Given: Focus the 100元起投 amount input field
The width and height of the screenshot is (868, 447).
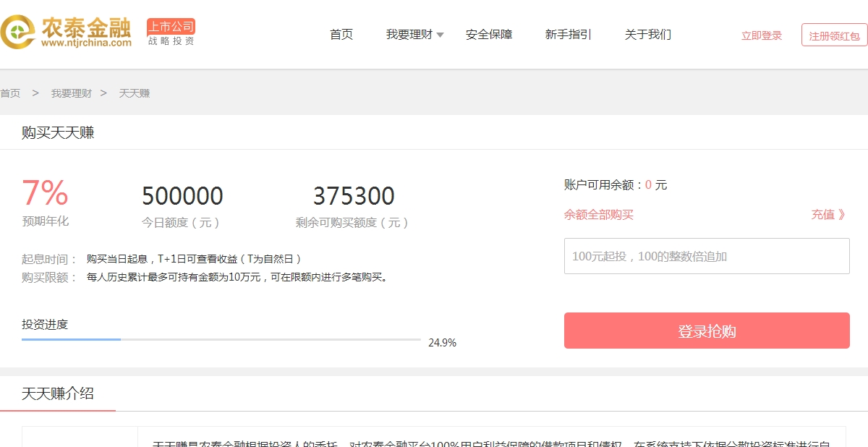Looking at the screenshot, I should tap(707, 256).
